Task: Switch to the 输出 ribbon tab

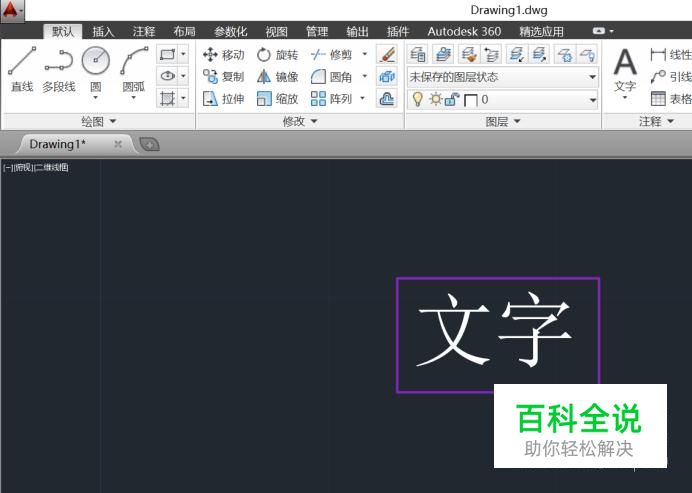Action: [357, 31]
